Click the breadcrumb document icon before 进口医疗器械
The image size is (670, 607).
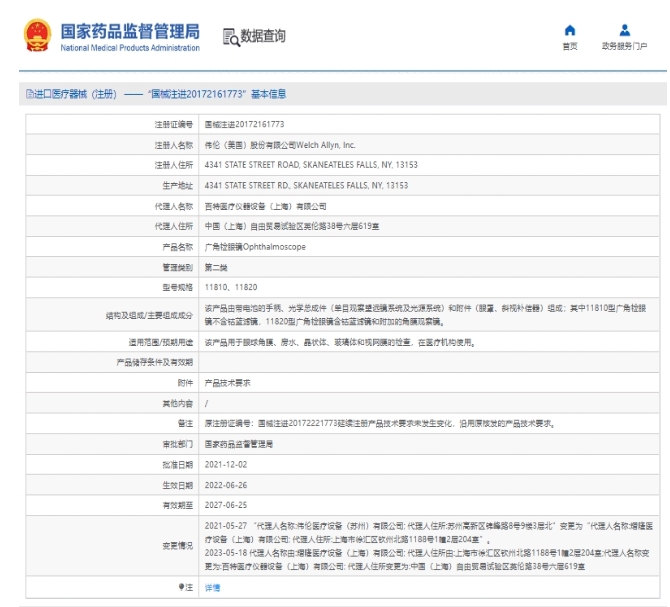29,94
